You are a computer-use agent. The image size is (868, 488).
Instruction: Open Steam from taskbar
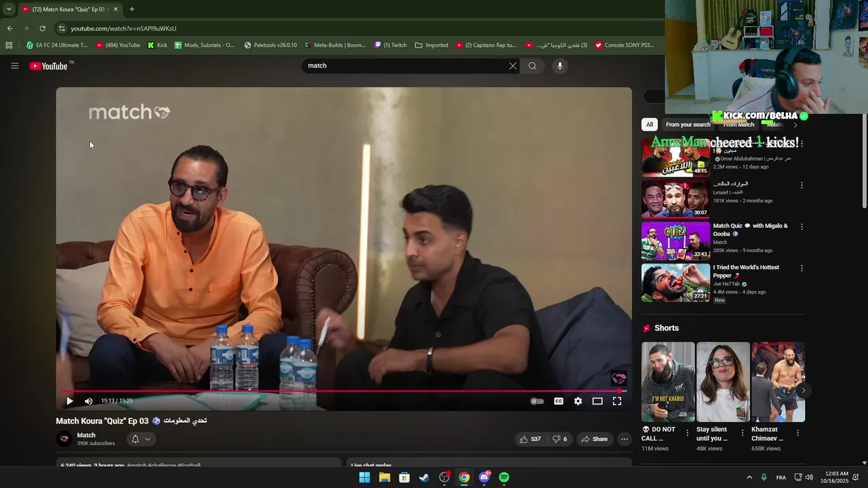(x=424, y=478)
